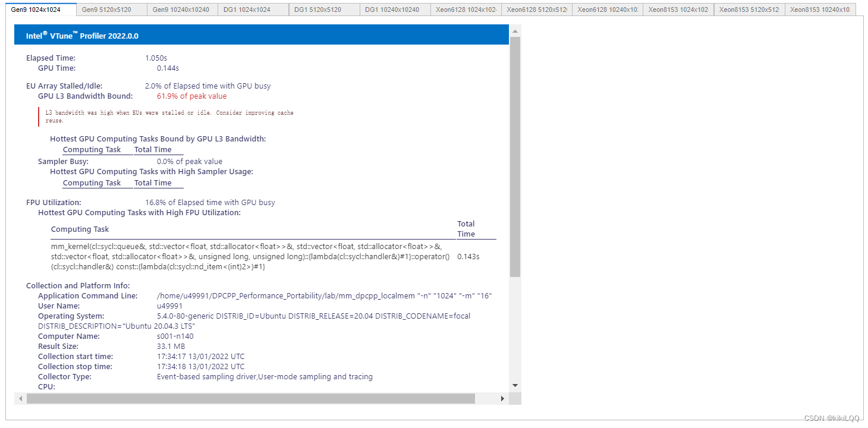This screenshot has width=868, height=428.
Task: Click the mm_kernel computing task entry
Action: click(250, 257)
